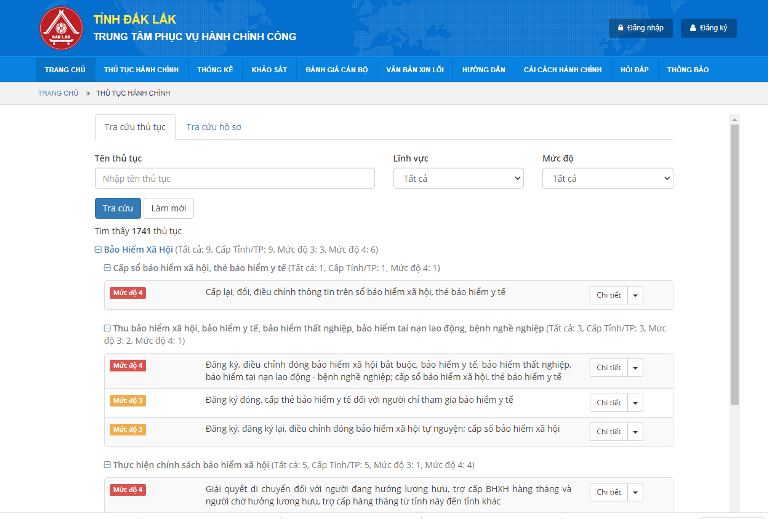Click the Đăng ký button
Screen dimensions: 768x519
point(708,28)
